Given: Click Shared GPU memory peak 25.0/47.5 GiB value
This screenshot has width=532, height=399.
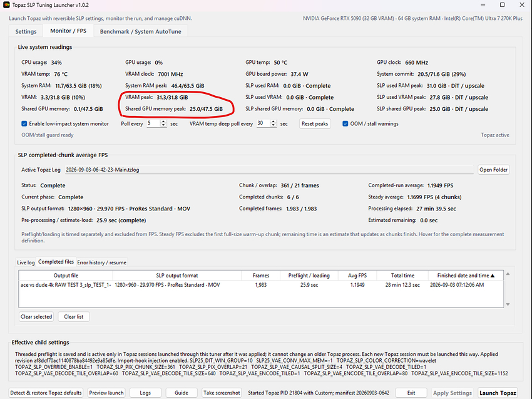Looking at the screenshot, I should (x=206, y=109).
